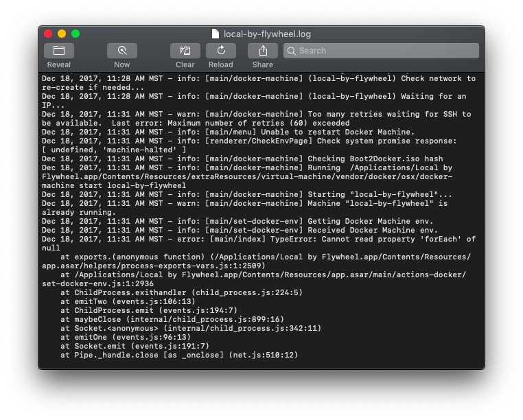Click the document icon beside the title
This screenshot has width=523, height=420.
[x=216, y=34]
